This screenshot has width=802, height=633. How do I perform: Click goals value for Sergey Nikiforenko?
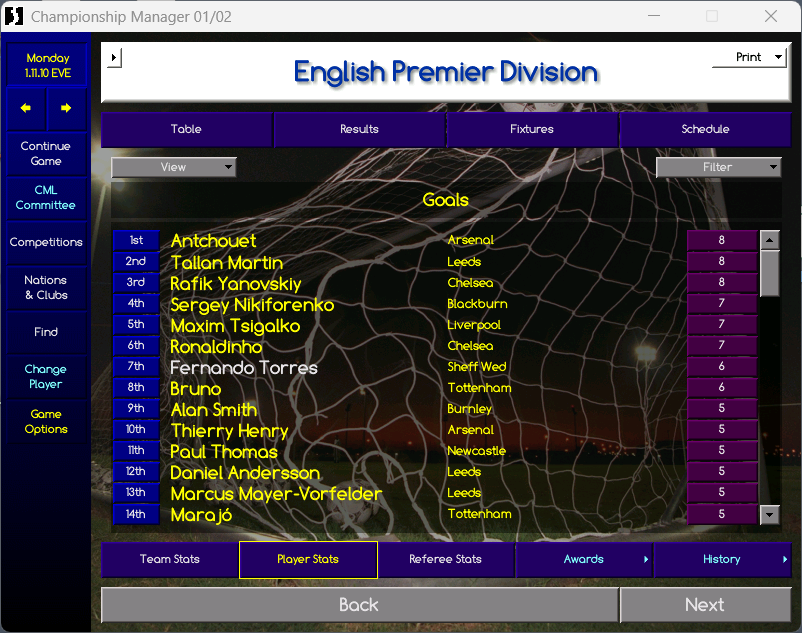pyautogui.click(x=722, y=303)
